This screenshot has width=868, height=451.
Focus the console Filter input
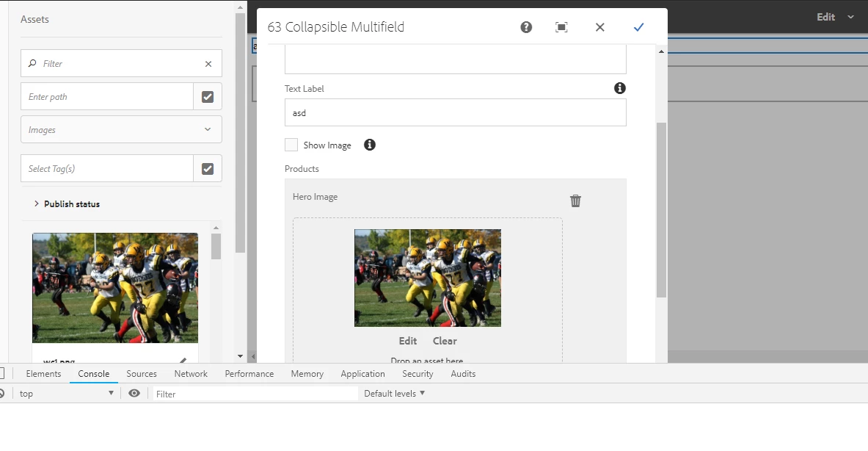point(255,394)
